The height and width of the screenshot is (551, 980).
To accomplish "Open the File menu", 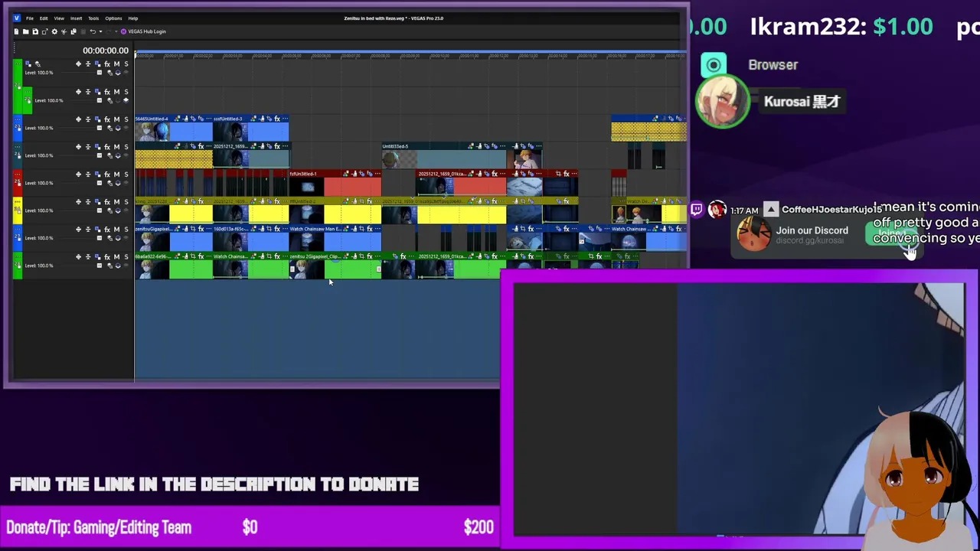I will click(30, 18).
